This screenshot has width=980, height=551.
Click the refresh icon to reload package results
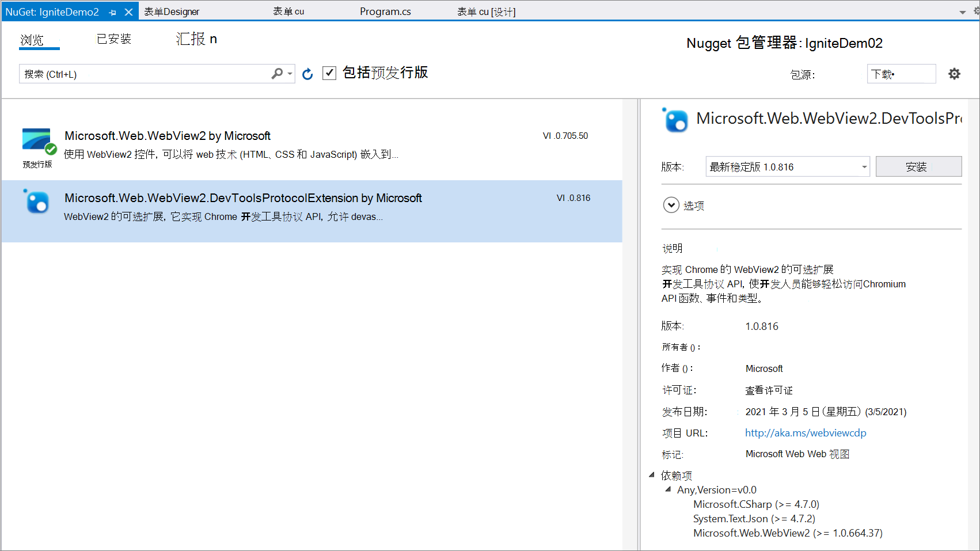[x=307, y=74]
